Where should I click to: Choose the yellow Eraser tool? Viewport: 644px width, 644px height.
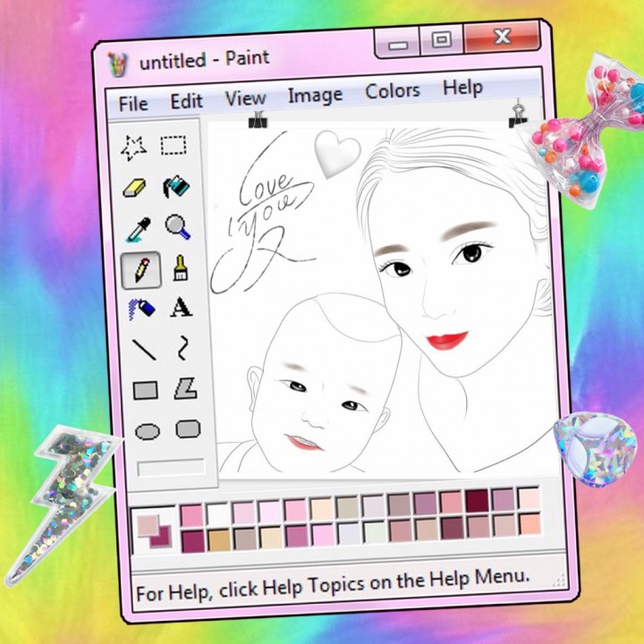pyautogui.click(x=134, y=188)
